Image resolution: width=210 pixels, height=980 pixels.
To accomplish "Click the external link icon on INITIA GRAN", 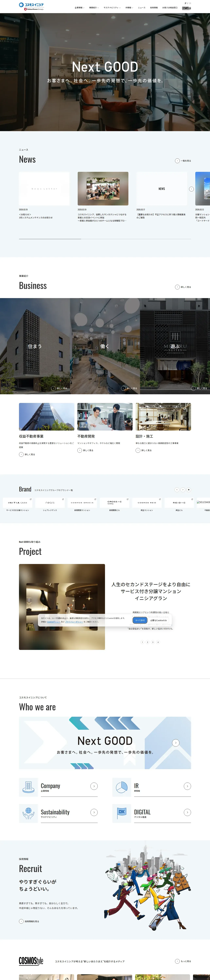I will click(30, 499).
